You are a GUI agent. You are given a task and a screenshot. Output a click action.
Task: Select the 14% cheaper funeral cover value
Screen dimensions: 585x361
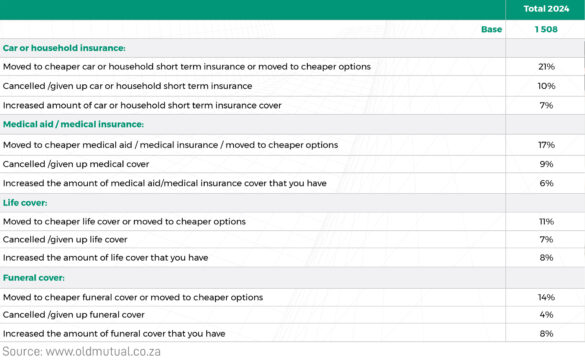point(546,298)
